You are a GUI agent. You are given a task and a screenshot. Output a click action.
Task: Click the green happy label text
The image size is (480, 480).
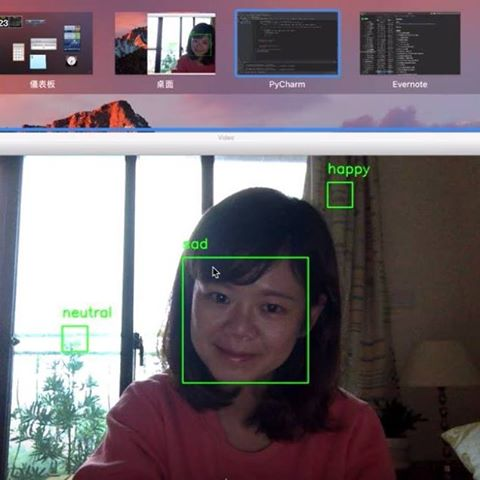349,170
